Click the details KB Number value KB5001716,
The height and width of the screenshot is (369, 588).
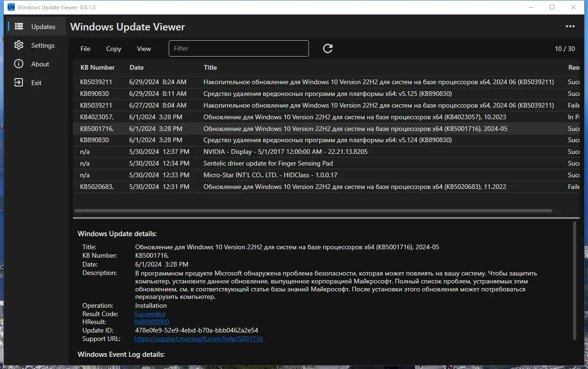[x=152, y=255]
